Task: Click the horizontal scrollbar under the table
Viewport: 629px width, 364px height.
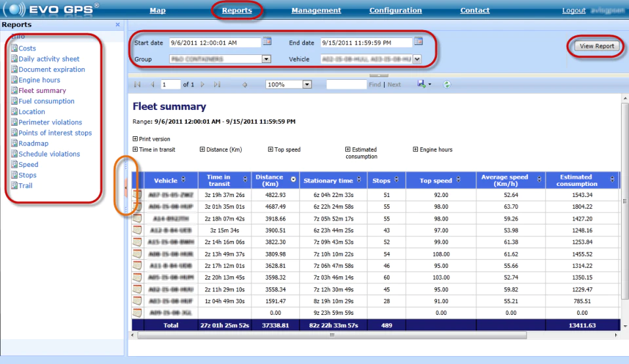Action: pyautogui.click(x=332, y=335)
